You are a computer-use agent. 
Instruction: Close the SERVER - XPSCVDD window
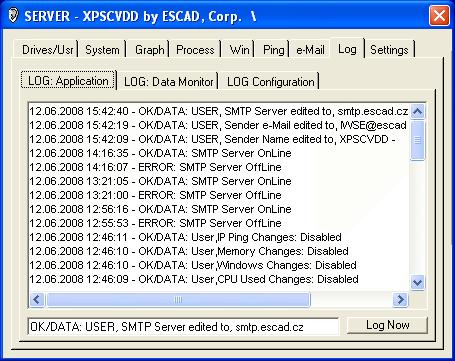click(x=439, y=16)
